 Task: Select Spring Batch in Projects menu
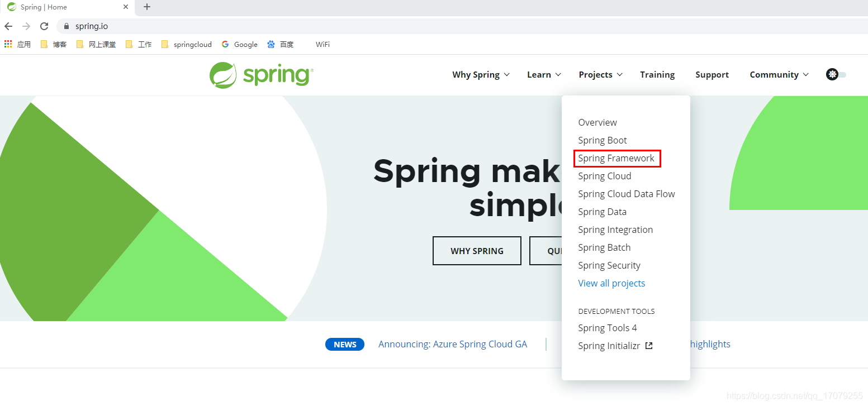click(x=604, y=247)
